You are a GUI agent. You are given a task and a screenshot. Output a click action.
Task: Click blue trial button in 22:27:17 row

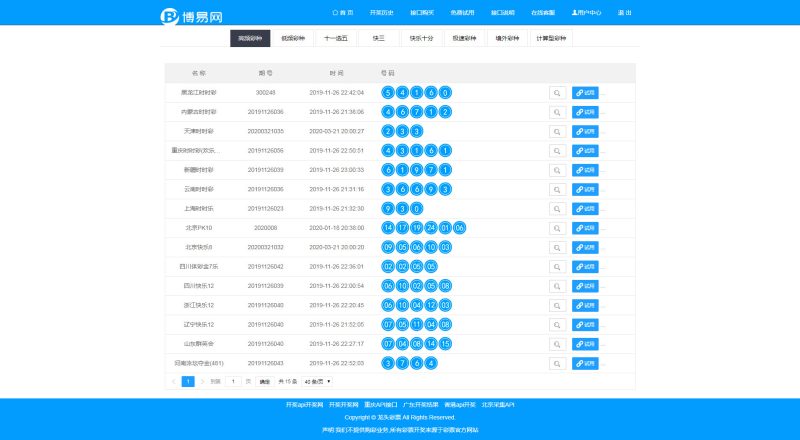[585, 345]
